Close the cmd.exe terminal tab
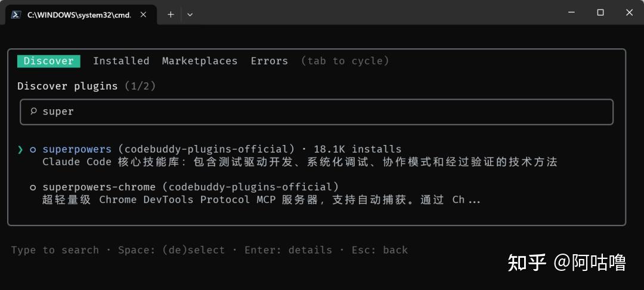The height and width of the screenshot is (290, 644). pyautogui.click(x=143, y=14)
